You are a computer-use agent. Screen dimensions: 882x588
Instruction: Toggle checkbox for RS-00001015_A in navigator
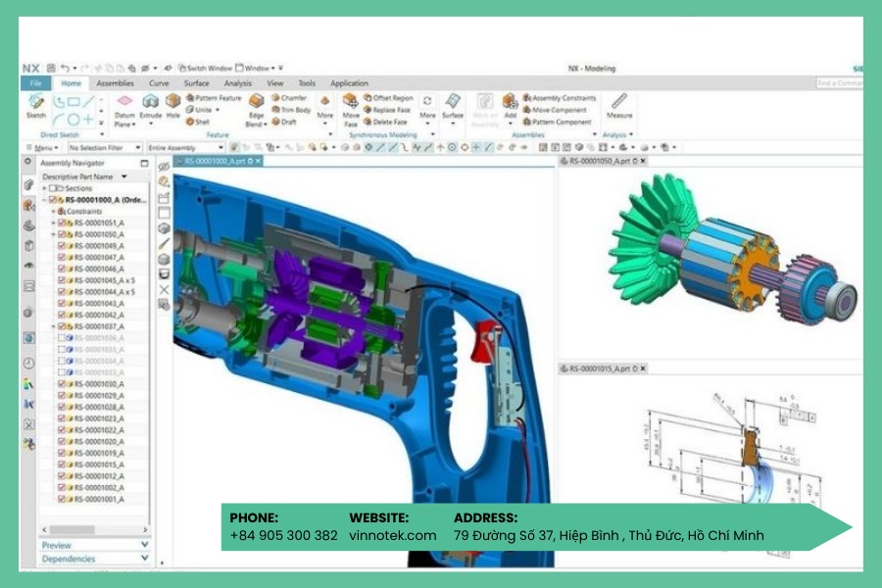(62, 465)
